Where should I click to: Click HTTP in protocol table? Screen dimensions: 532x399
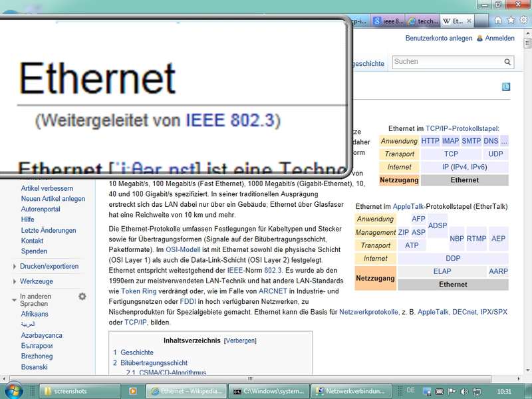[430, 141]
